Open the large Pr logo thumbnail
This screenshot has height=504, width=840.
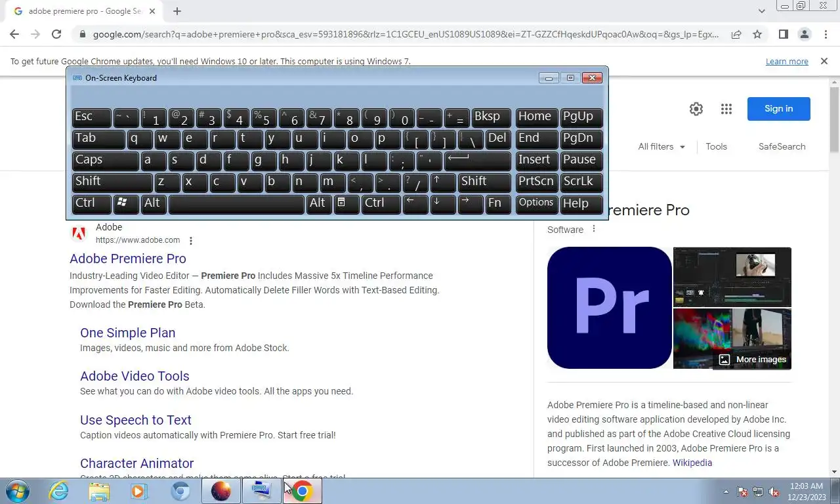tap(609, 308)
